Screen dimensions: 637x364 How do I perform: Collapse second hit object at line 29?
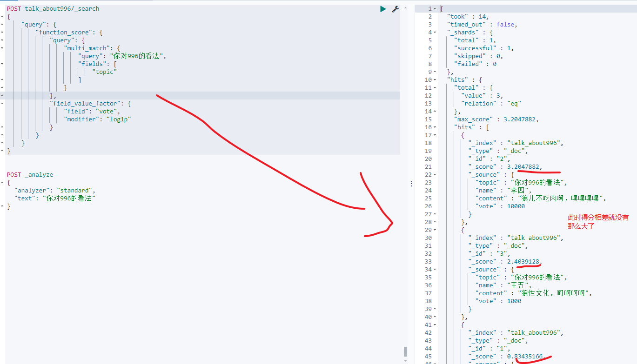pyautogui.click(x=435, y=230)
